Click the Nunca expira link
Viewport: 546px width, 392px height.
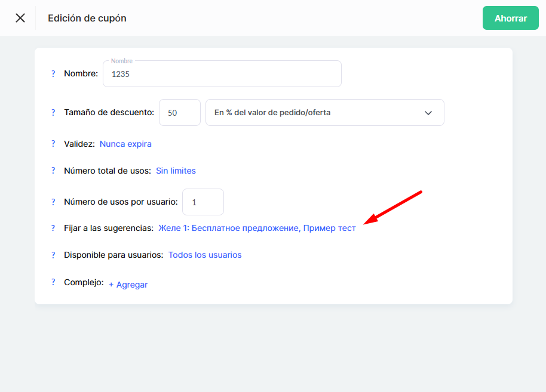(125, 144)
